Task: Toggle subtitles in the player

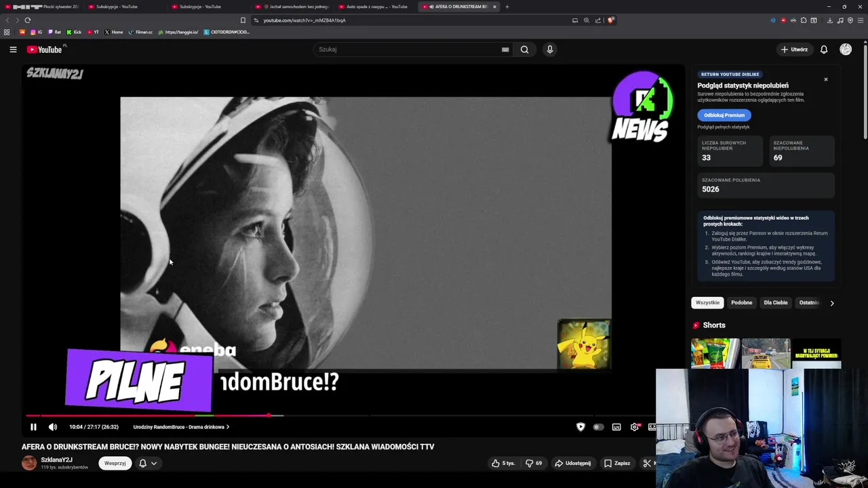Action: coord(616,427)
